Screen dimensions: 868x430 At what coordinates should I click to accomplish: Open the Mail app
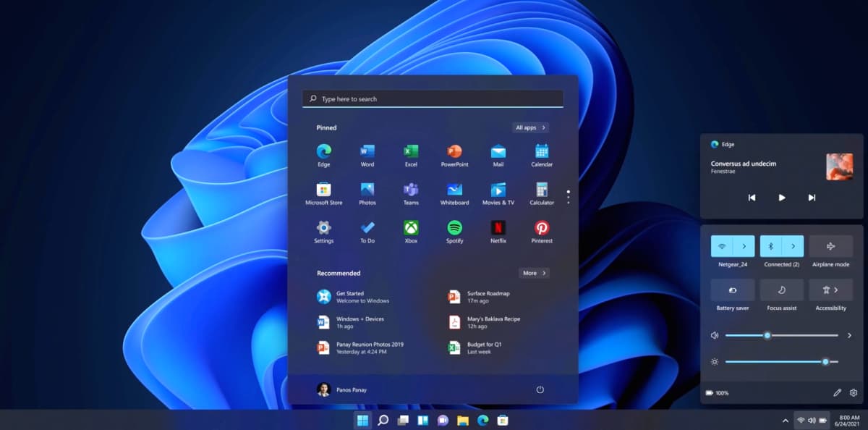pos(498,155)
